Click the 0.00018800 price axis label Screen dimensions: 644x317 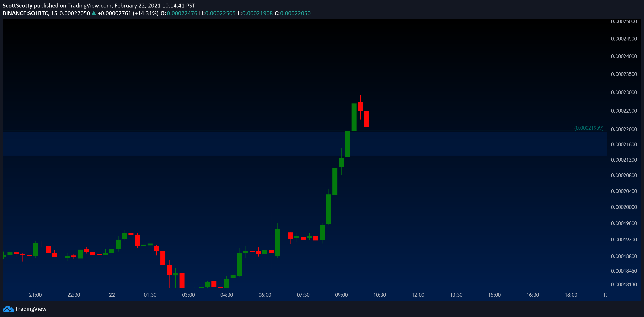624,256
